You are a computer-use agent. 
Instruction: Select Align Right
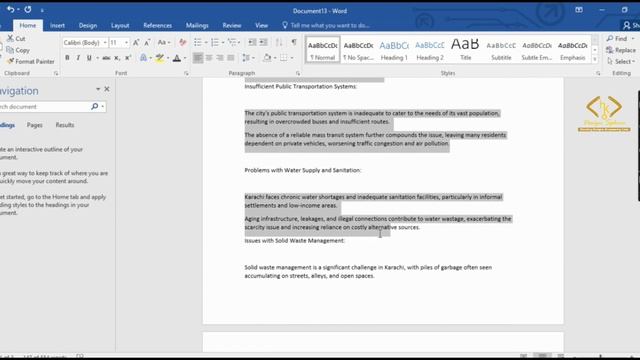point(220,58)
